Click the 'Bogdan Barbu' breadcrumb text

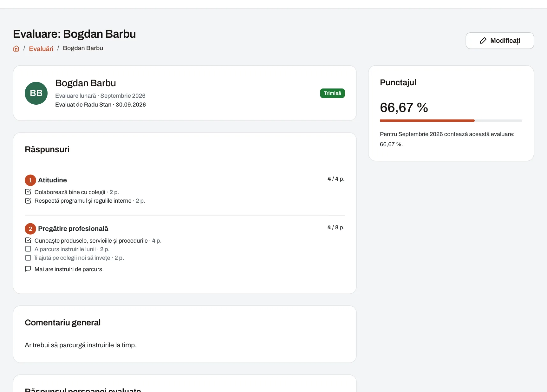click(x=83, y=48)
